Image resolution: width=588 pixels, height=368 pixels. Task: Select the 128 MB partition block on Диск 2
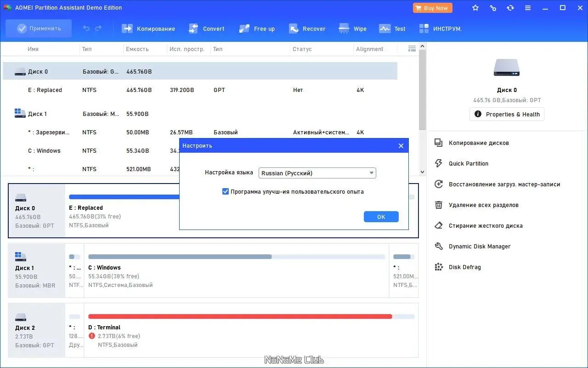(74, 330)
